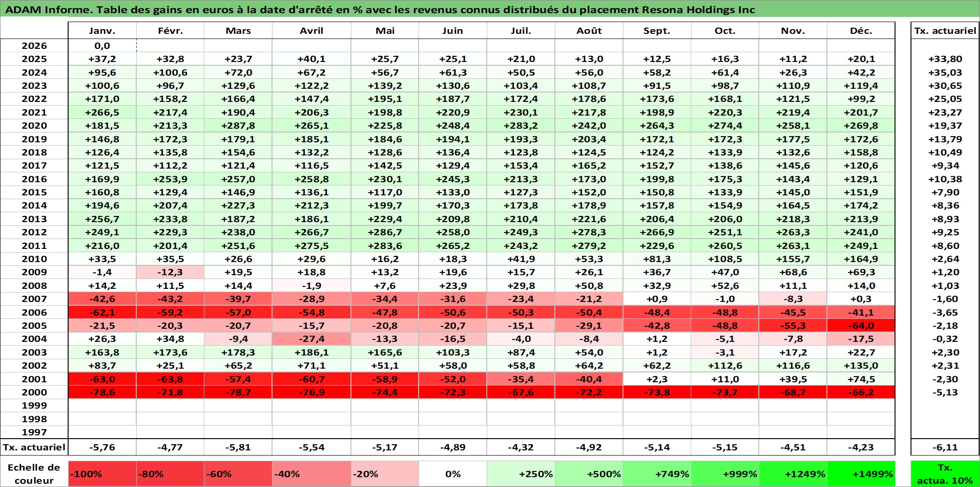Click the 2009 February value -12,3

click(x=170, y=272)
